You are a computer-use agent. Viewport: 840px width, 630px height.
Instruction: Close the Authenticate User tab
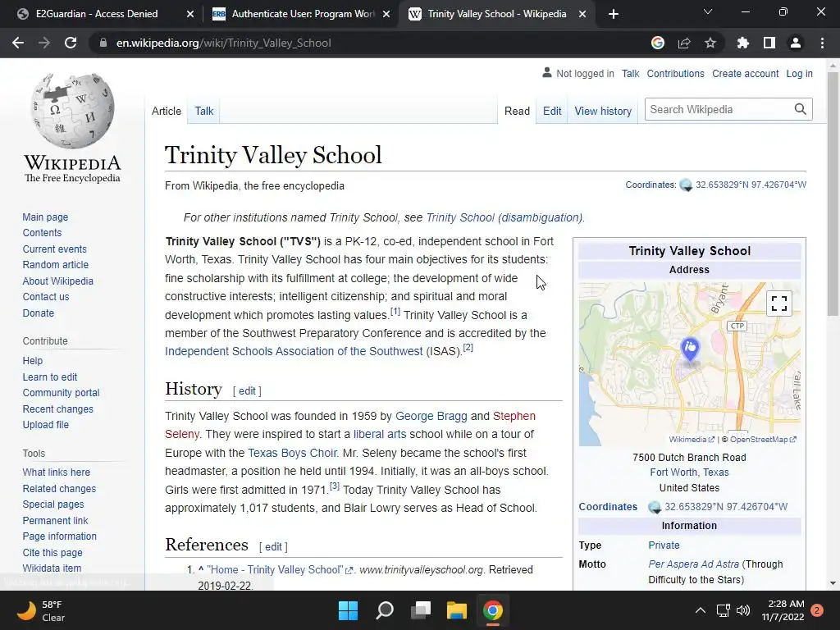tap(386, 14)
